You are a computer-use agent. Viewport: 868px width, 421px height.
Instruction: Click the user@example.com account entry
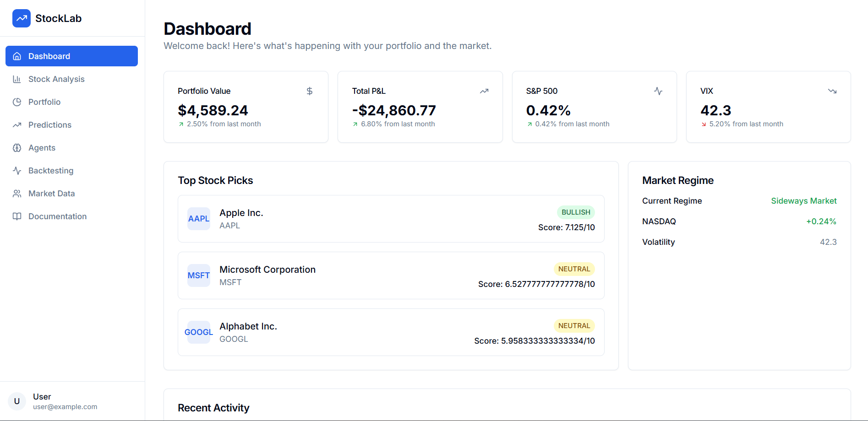[x=65, y=407]
